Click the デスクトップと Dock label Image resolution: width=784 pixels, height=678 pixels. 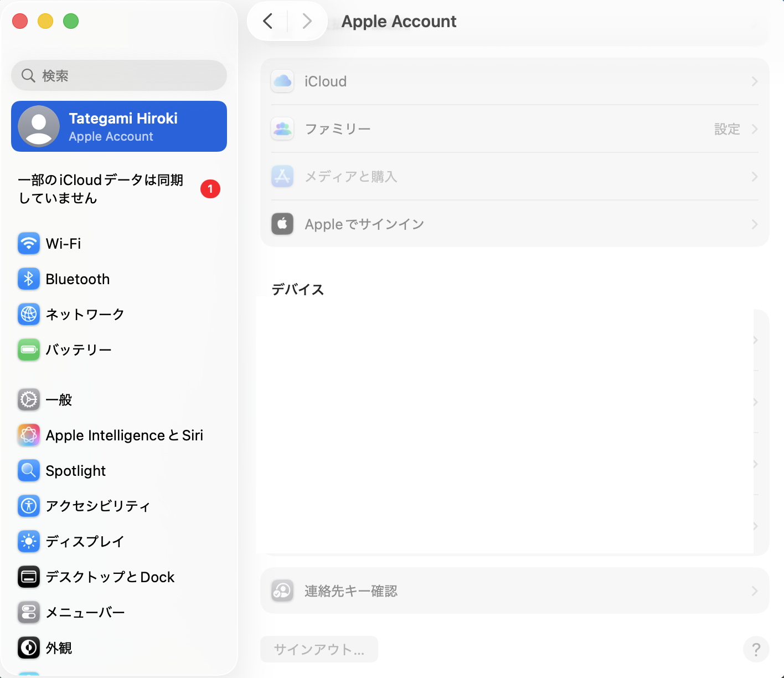pyautogui.click(x=110, y=577)
